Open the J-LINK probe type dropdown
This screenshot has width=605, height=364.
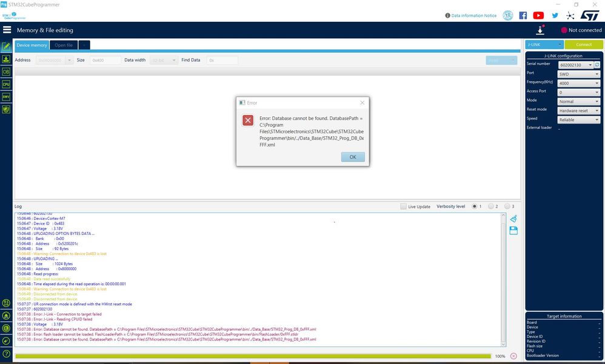tap(544, 45)
